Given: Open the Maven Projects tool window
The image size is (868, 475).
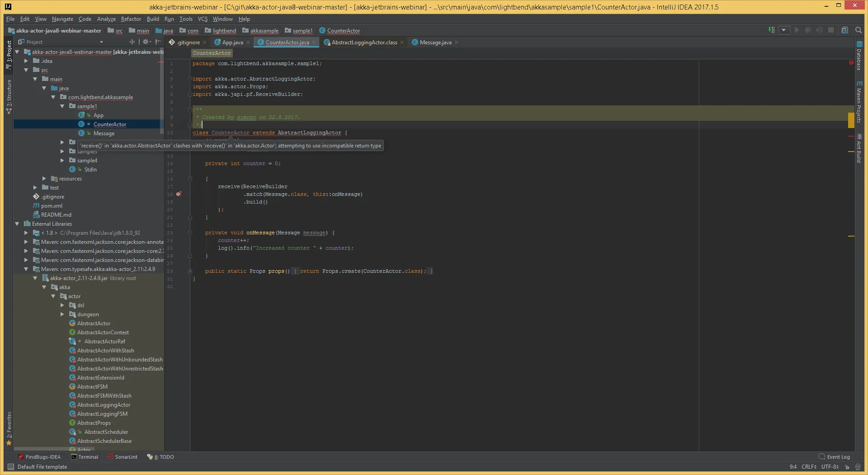Looking at the screenshot, I should click(x=859, y=102).
